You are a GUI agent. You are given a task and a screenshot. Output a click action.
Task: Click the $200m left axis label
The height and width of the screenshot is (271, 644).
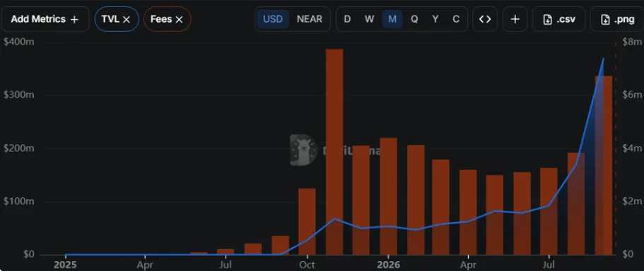(18, 149)
